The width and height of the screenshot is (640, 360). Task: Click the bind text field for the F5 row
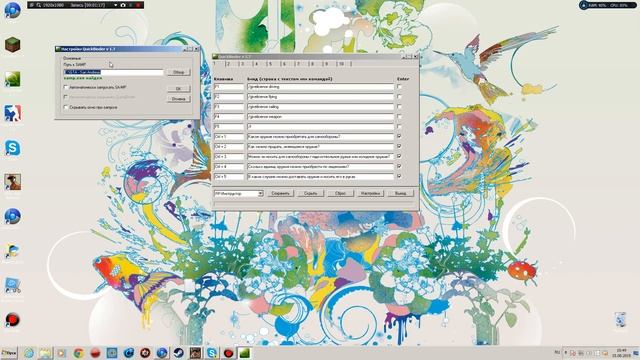click(320, 127)
